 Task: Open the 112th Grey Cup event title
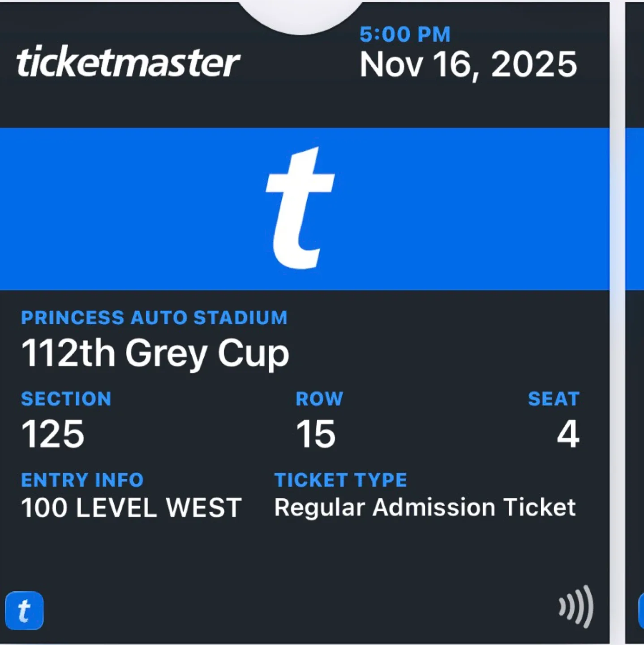tap(156, 353)
